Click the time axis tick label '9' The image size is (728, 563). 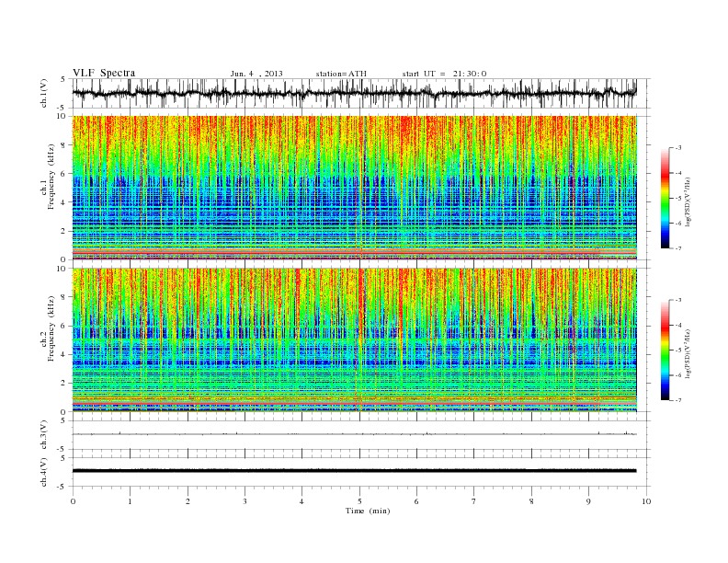[x=588, y=501]
